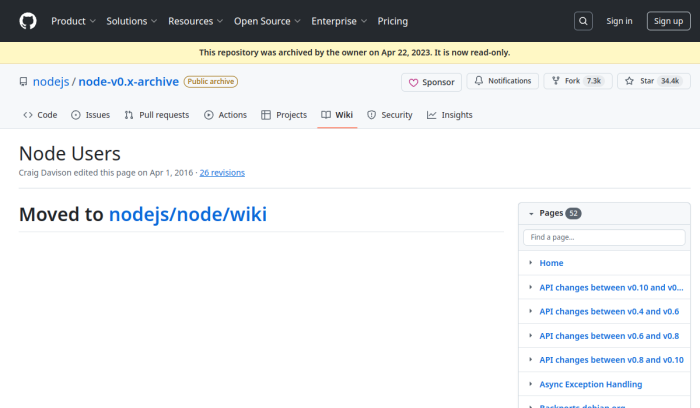Open API changes between v0.6 and v0.8
The height and width of the screenshot is (408, 700).
pos(609,336)
